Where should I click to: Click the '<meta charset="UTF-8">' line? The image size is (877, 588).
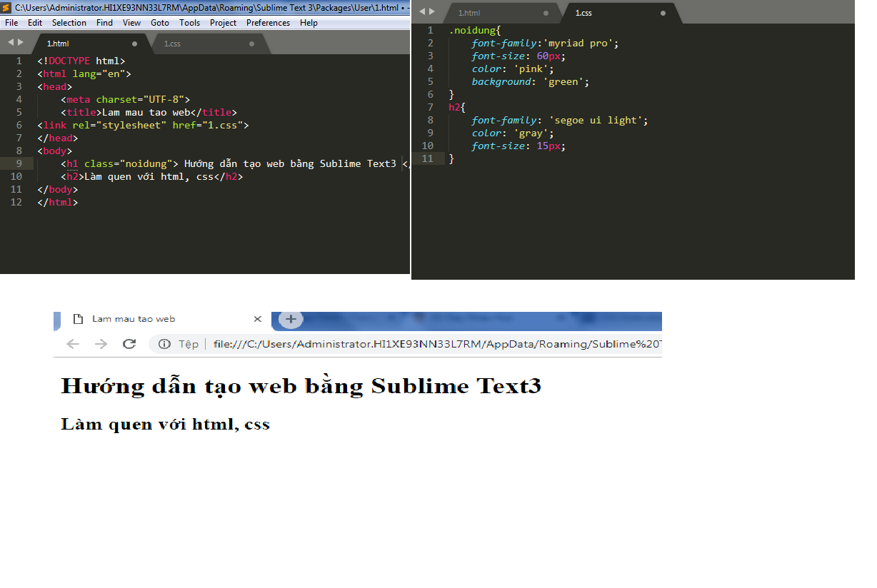(126, 99)
